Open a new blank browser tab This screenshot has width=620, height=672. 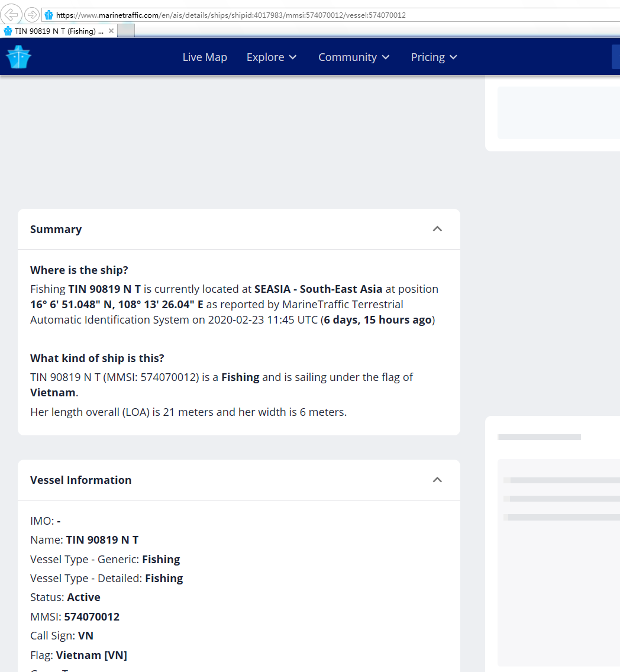[126, 31]
